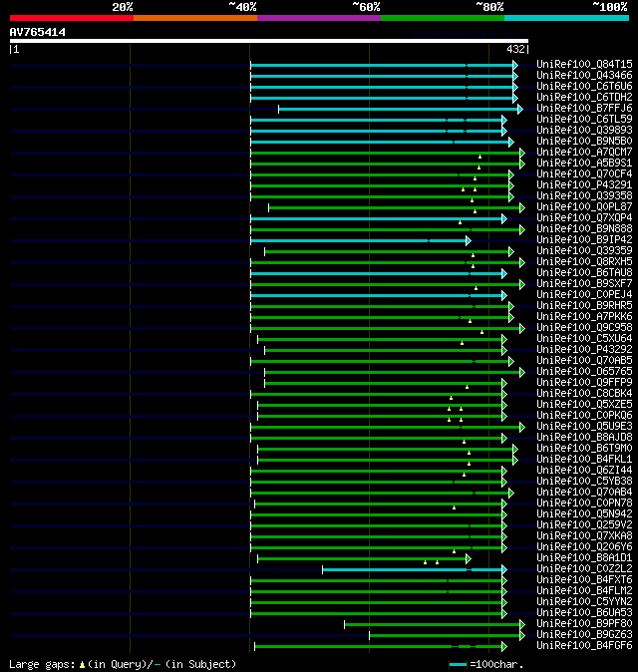Select the UniRef100_O65765 label

(584, 372)
